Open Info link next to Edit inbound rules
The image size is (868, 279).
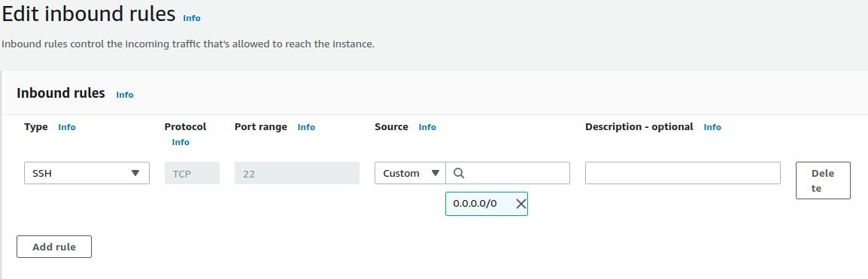tap(192, 18)
